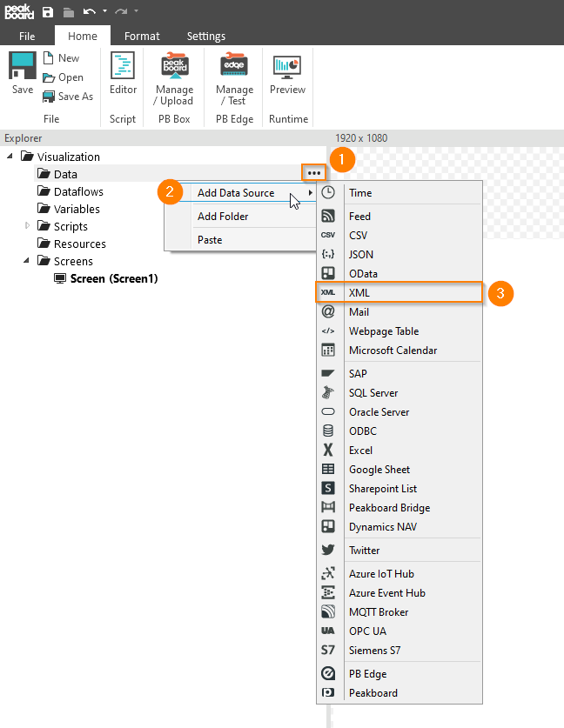Open the Script Editor

(x=123, y=73)
